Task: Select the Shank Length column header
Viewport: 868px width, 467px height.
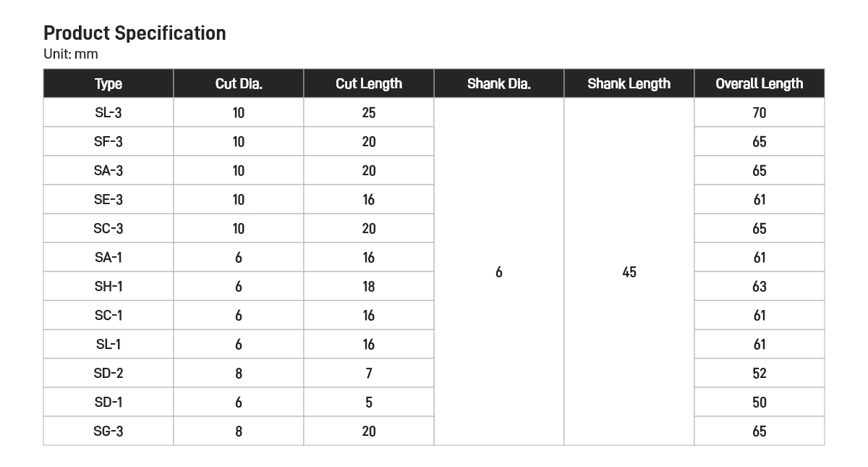Action: (629, 83)
